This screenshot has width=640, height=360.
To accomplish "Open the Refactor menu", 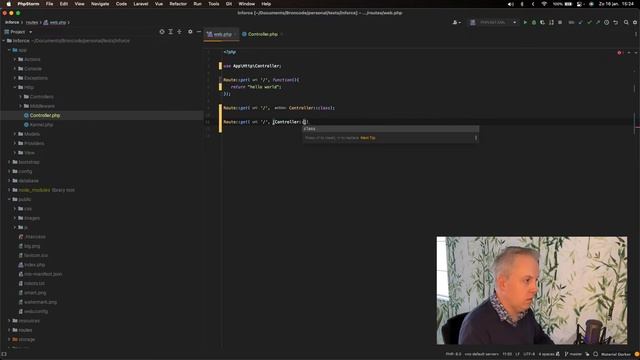I will coord(178,4).
